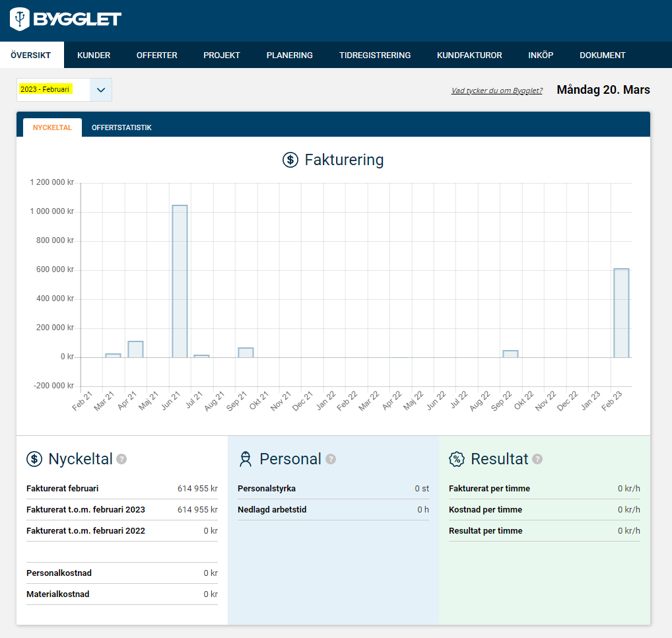The width and height of the screenshot is (672, 638).
Task: Click the '614 955 kr' value for Fakturerat februari
Action: pos(197,488)
